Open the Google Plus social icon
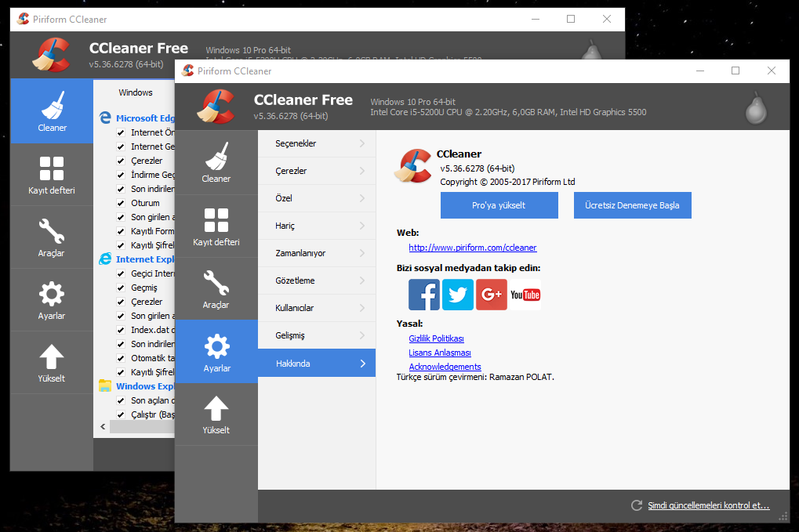799x532 pixels. (x=491, y=295)
